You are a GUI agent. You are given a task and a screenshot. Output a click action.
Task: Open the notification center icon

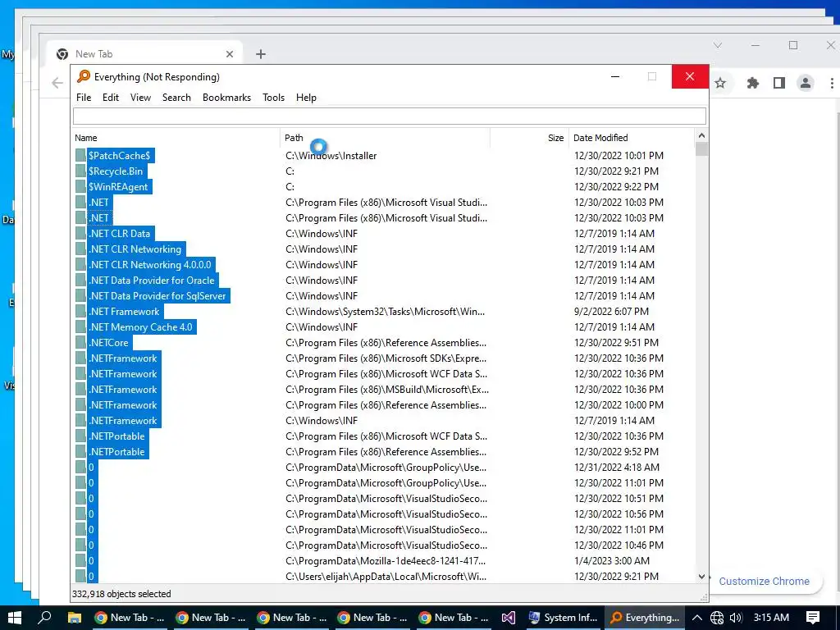pos(813,618)
